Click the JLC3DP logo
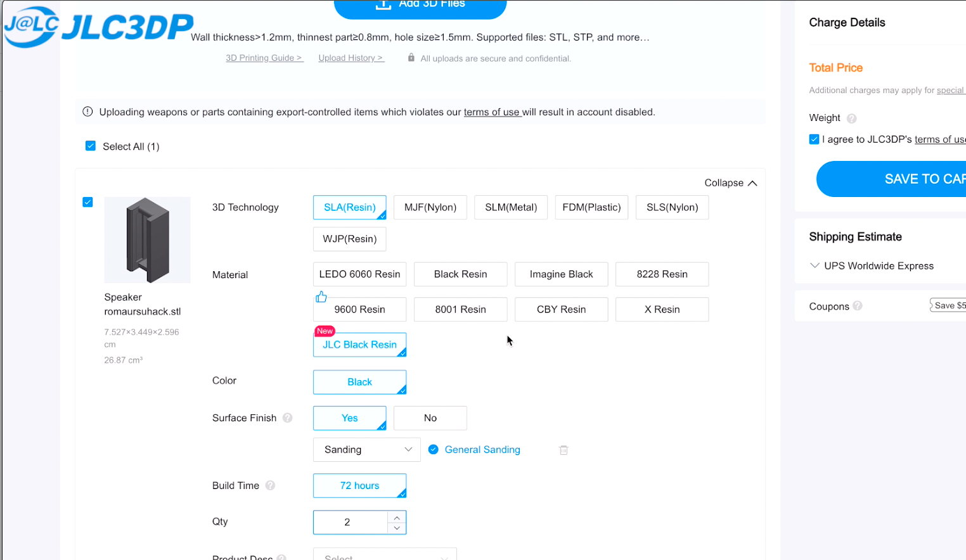This screenshot has height=560, width=966. coord(98,27)
